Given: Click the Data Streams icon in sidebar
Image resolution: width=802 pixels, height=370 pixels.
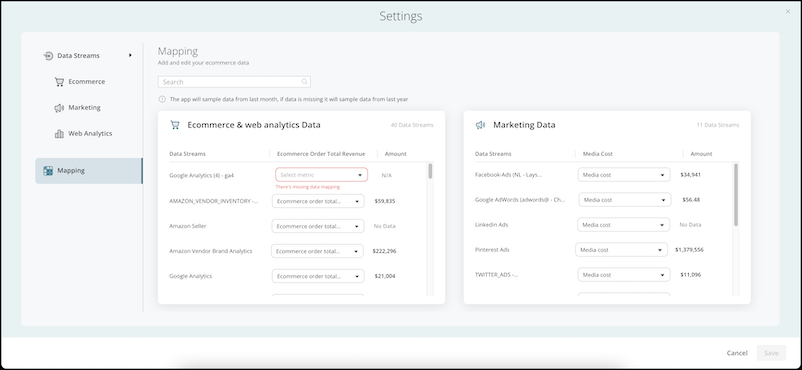Looking at the screenshot, I should 48,56.
